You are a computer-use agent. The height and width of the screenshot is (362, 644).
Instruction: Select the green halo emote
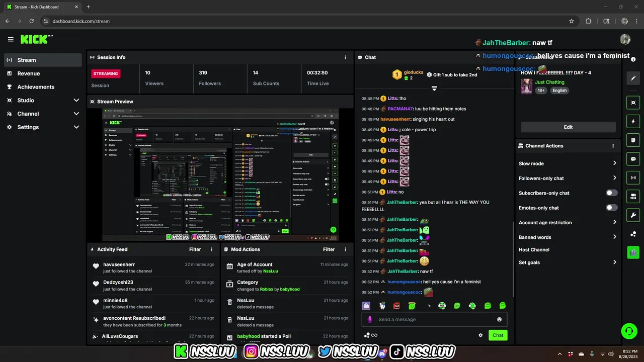(x=412, y=306)
